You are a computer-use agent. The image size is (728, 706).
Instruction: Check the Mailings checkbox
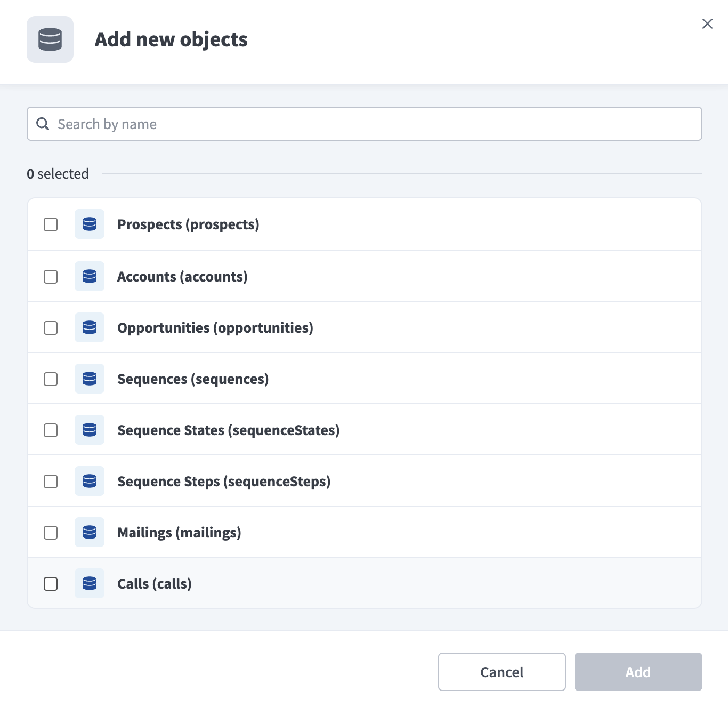tap(51, 533)
